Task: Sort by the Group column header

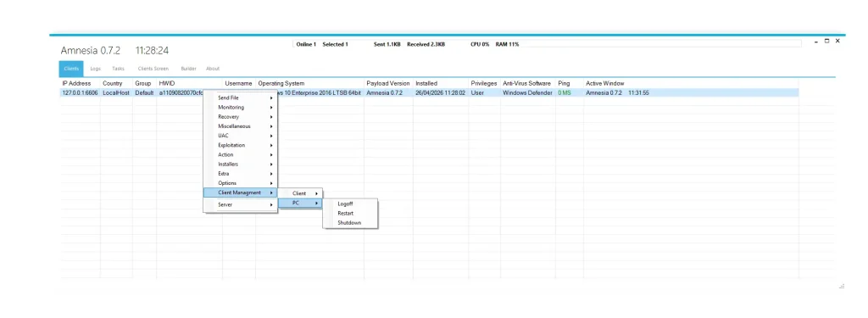Action: click(x=142, y=84)
